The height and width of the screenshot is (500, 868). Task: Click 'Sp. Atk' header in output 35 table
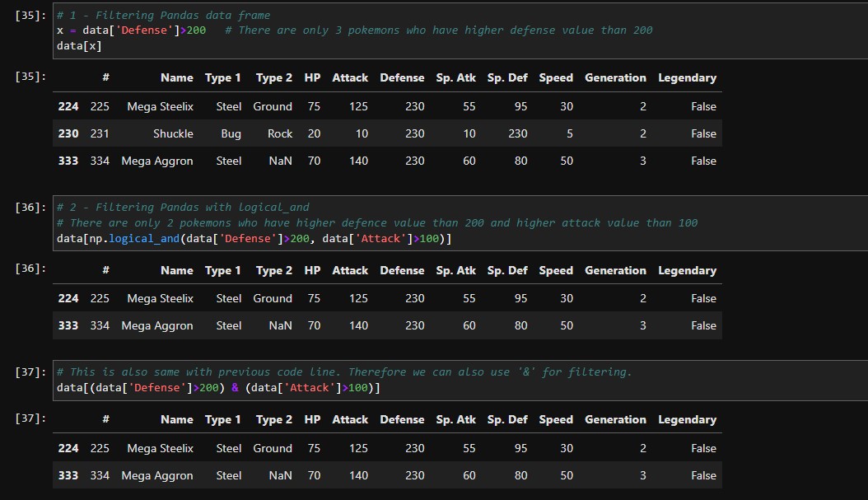coord(455,78)
